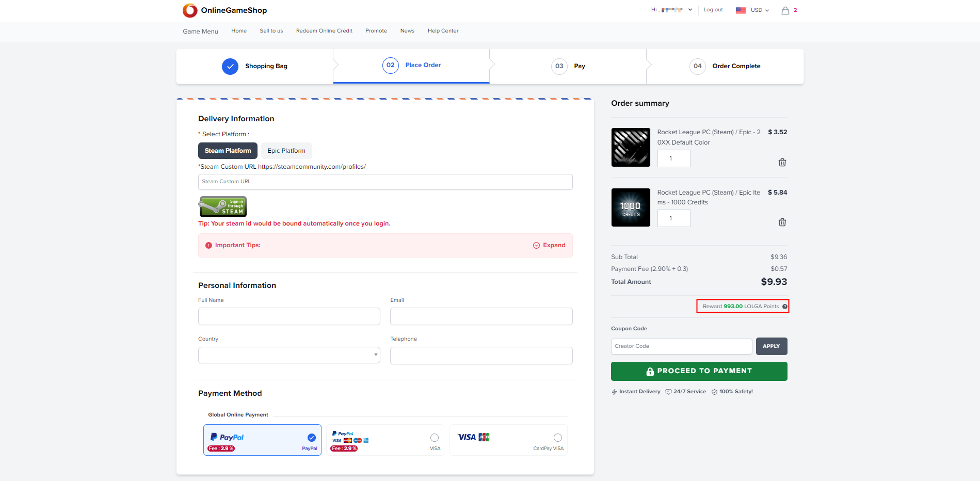The width and height of the screenshot is (980, 481).
Task: Go to Home in navigation bar
Action: pyautogui.click(x=239, y=31)
